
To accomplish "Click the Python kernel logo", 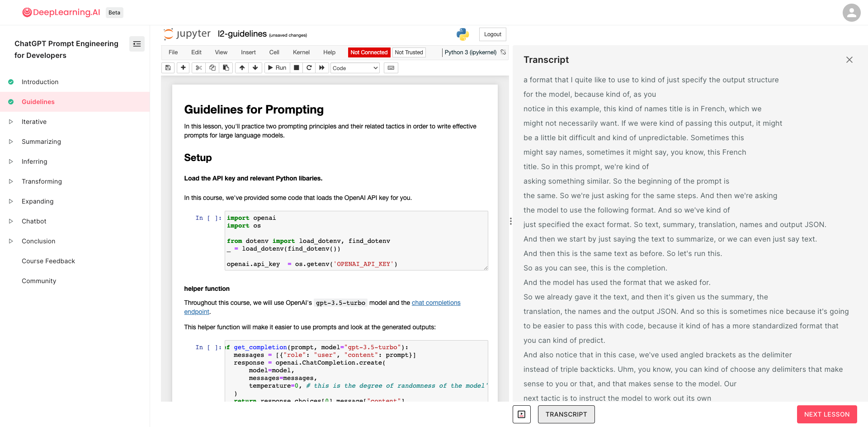I will pos(462,34).
